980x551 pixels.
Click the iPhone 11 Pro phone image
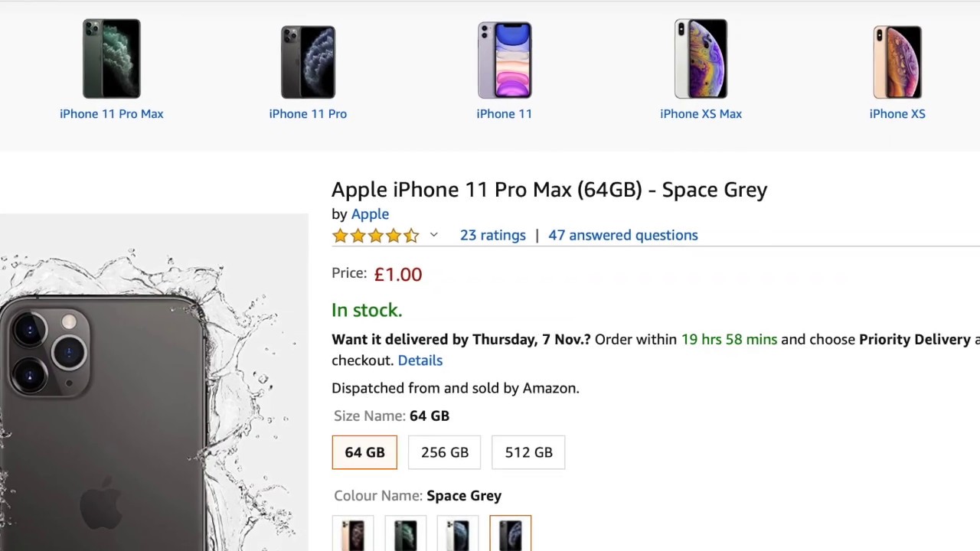[x=308, y=62]
